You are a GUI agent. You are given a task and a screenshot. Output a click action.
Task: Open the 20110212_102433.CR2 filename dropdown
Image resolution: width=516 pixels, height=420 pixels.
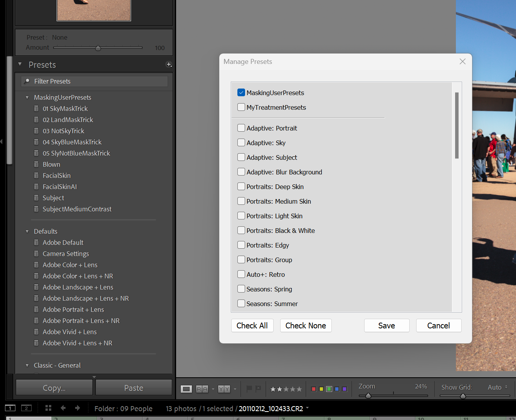(306, 408)
